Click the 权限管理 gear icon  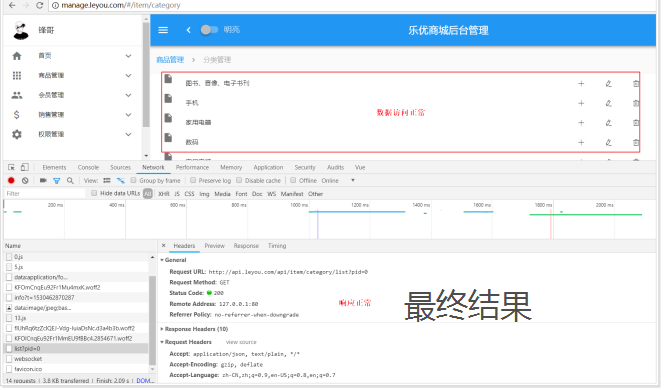point(17,134)
